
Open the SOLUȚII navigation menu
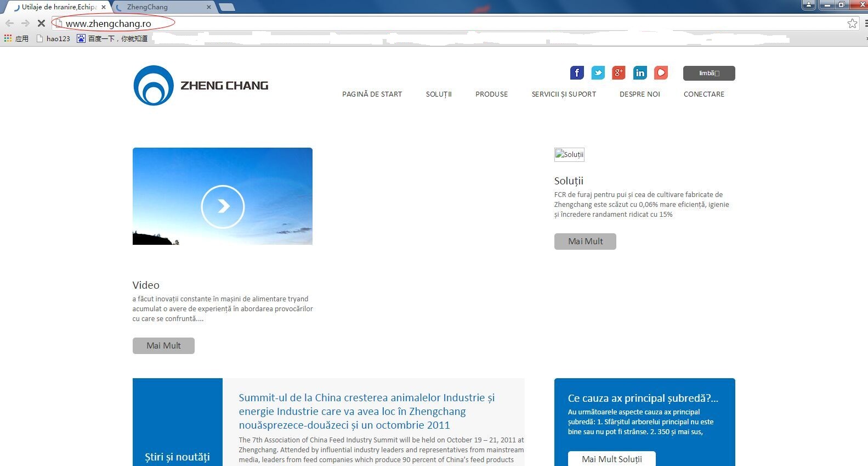point(439,94)
